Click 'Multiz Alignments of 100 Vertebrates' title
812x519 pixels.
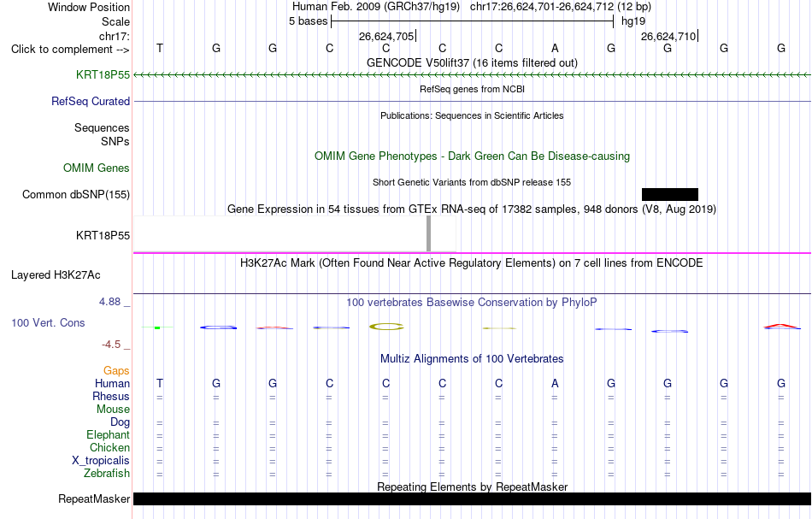472,359
